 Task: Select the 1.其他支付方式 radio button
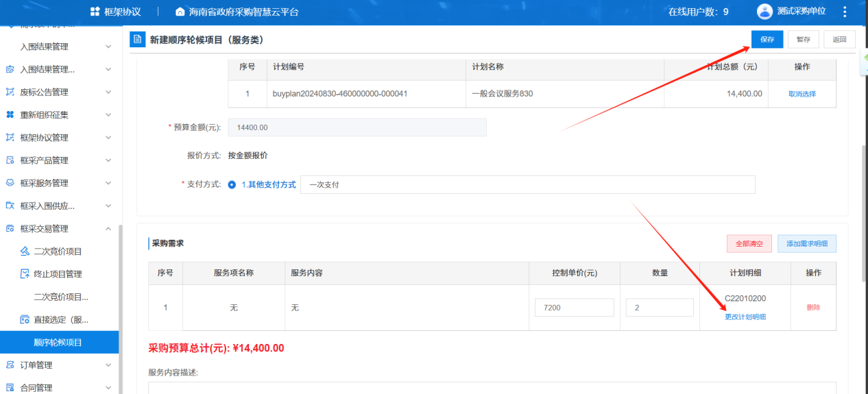[232, 185]
